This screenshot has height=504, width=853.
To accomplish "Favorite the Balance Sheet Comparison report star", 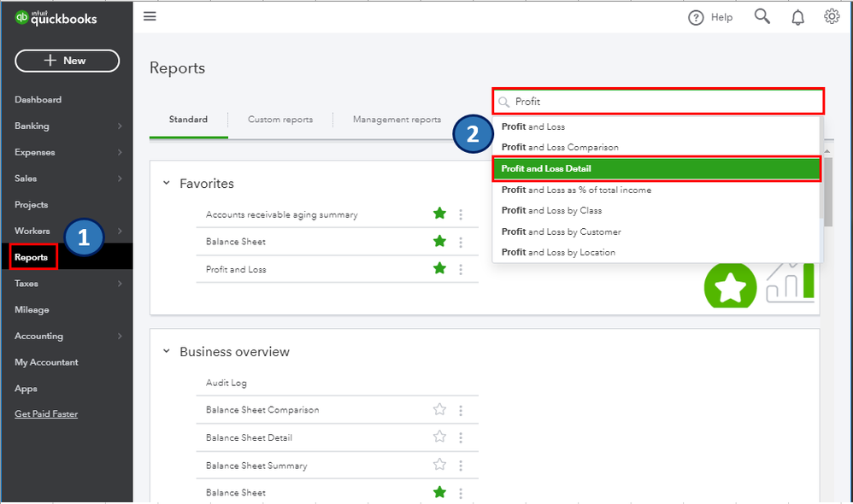I will (439, 409).
